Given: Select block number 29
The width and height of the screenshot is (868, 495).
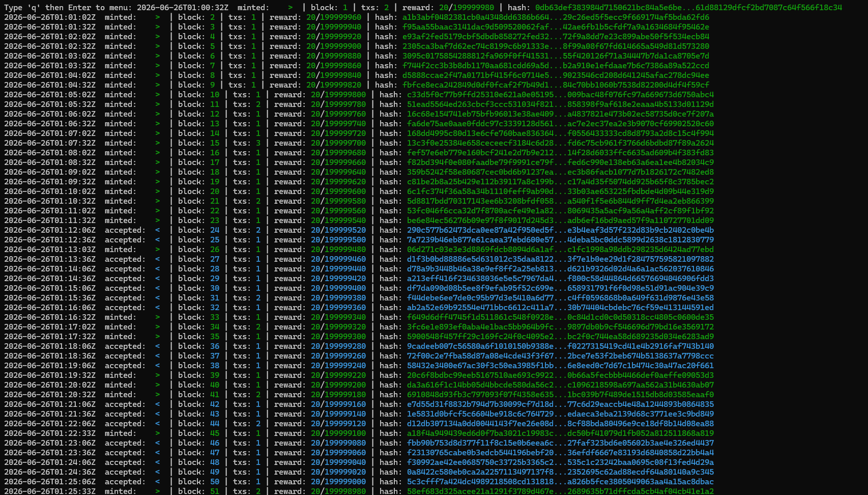Looking at the screenshot, I should tap(215, 279).
